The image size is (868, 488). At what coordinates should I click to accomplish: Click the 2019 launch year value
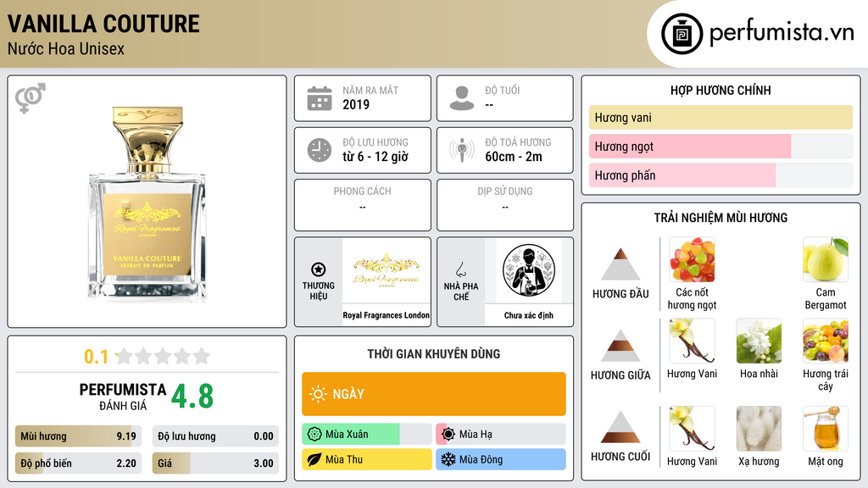(356, 104)
